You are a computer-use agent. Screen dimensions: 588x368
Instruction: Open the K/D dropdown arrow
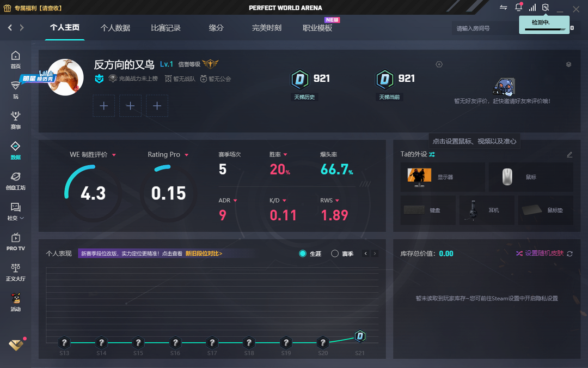coord(284,201)
